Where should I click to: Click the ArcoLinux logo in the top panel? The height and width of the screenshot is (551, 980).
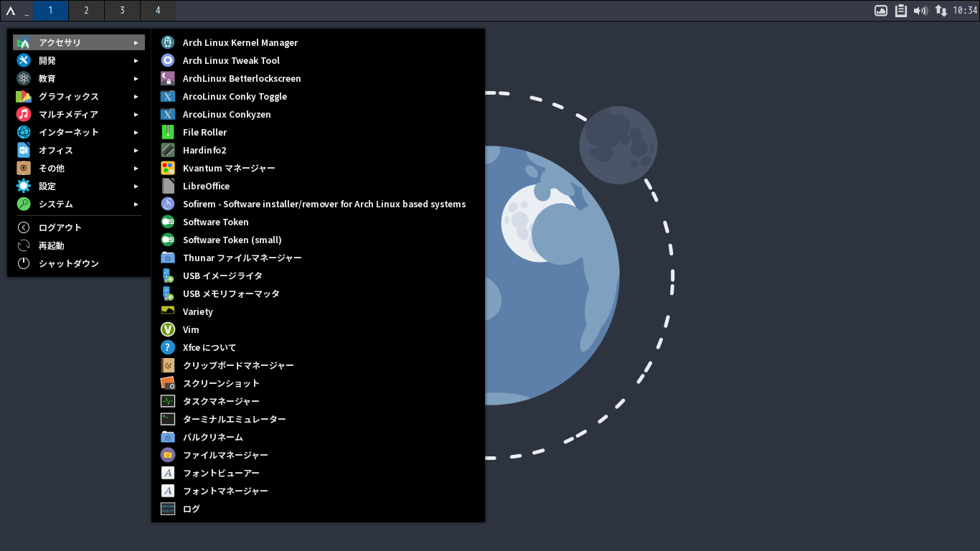pyautogui.click(x=11, y=11)
